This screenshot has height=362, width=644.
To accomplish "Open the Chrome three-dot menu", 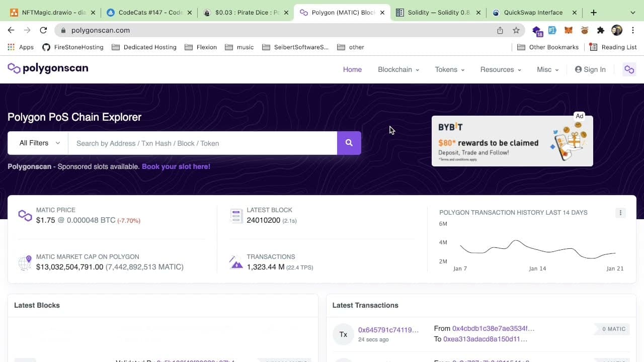I will [632, 30].
